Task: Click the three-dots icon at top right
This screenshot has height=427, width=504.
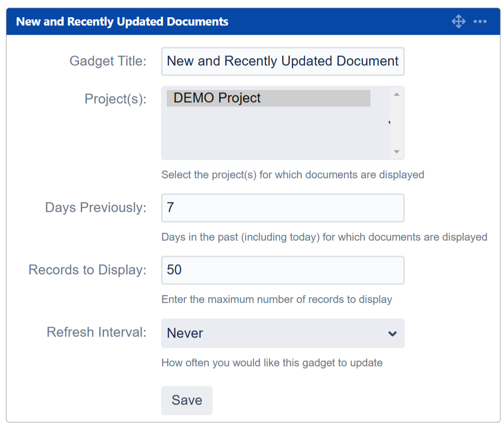Action: tap(480, 21)
